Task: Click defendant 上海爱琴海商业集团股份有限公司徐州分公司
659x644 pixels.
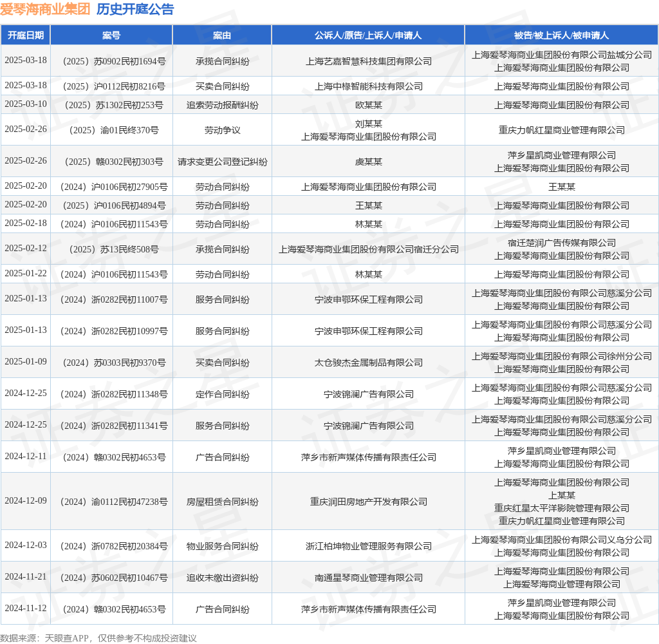Action: (x=561, y=356)
